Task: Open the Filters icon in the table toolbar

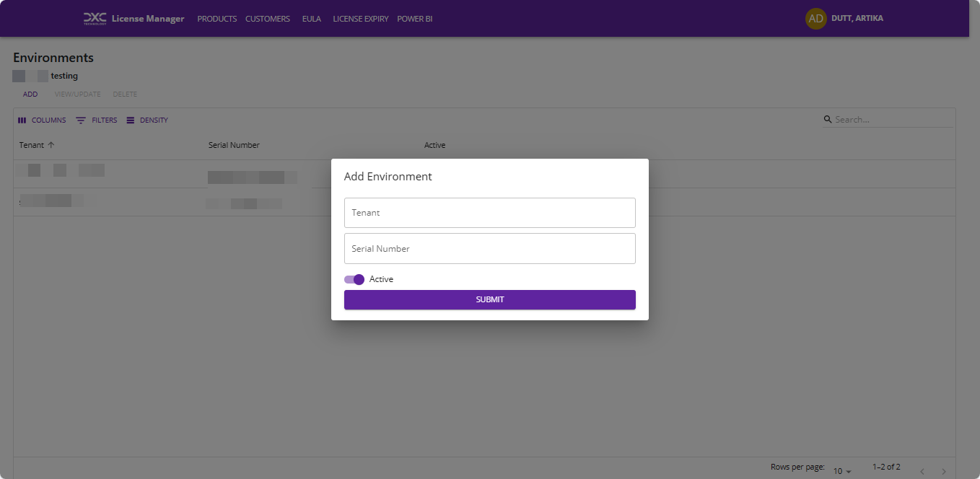Action: [80, 120]
